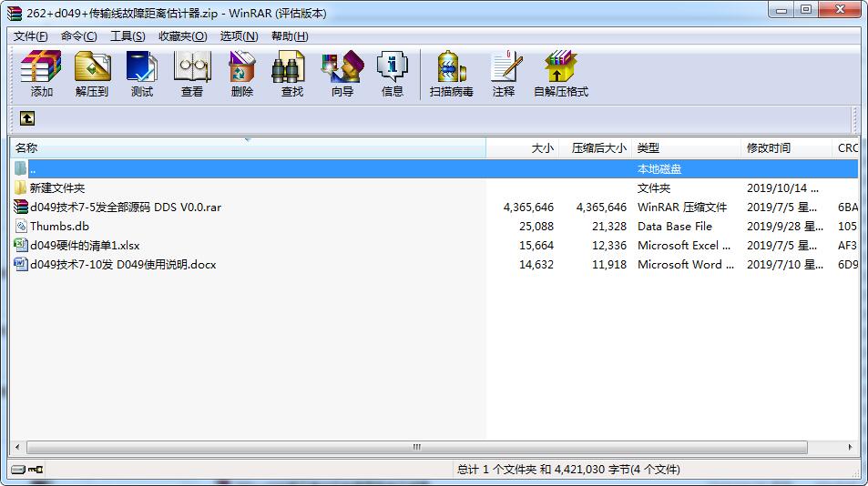Click size value 25,088
The image size is (868, 486).
536,226
